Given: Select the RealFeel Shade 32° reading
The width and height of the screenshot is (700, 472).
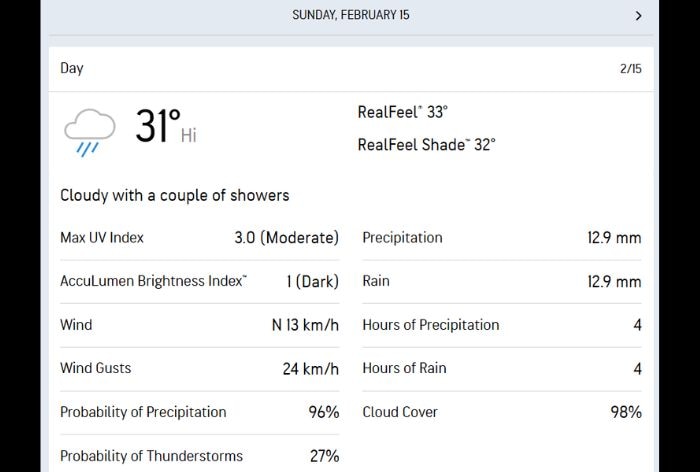Looking at the screenshot, I should click(426, 144).
